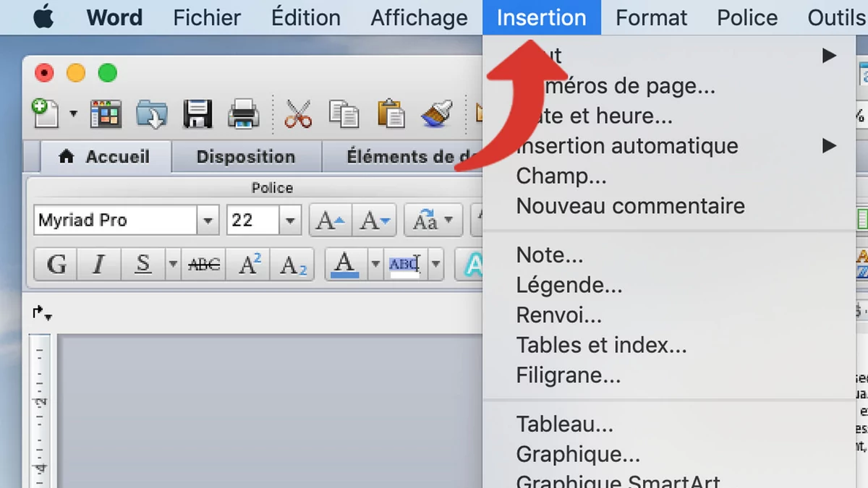Paste from the clipboard icon
Screen dimensions: 868x488
click(x=391, y=114)
